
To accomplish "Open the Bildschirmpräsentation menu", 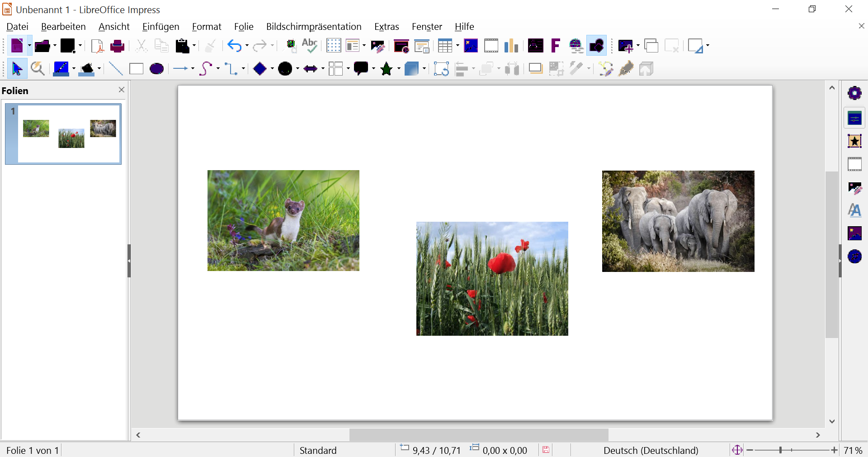I will tap(314, 27).
